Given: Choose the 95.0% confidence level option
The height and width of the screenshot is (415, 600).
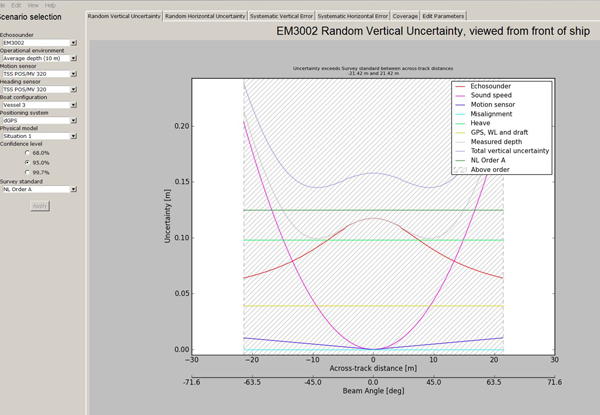Looking at the screenshot, I should tap(28, 162).
